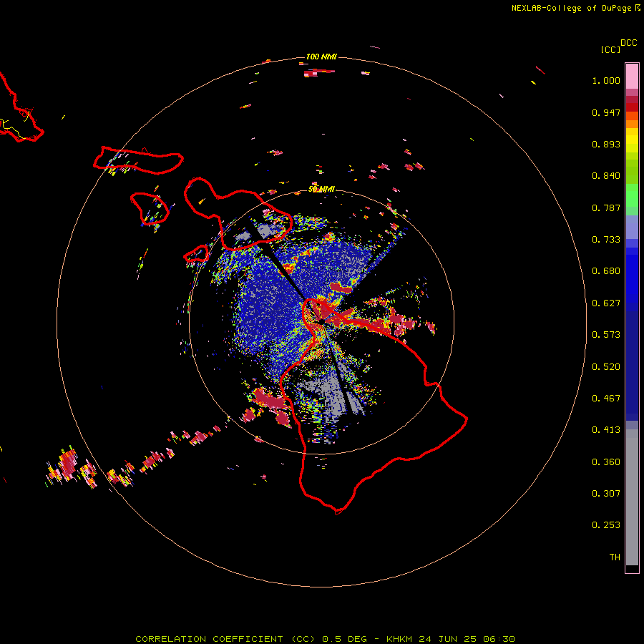
Task: Click the 50 NMI range ring label
Action: point(321,189)
